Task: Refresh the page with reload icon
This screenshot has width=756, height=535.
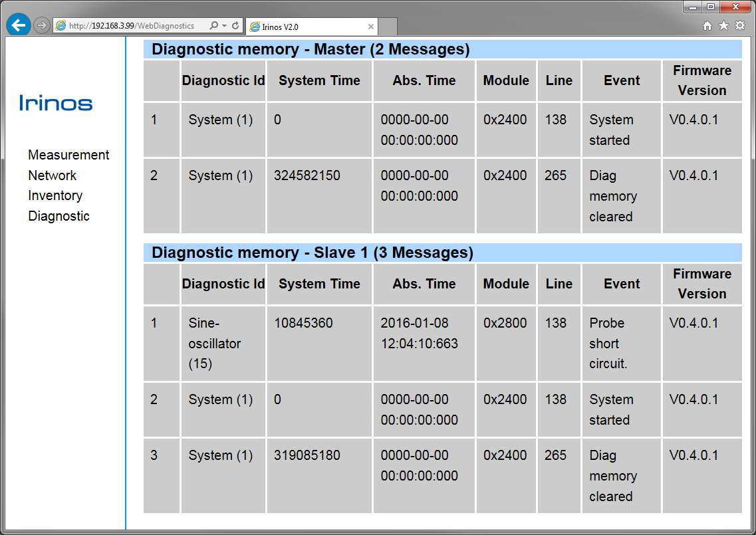Action: [x=235, y=25]
